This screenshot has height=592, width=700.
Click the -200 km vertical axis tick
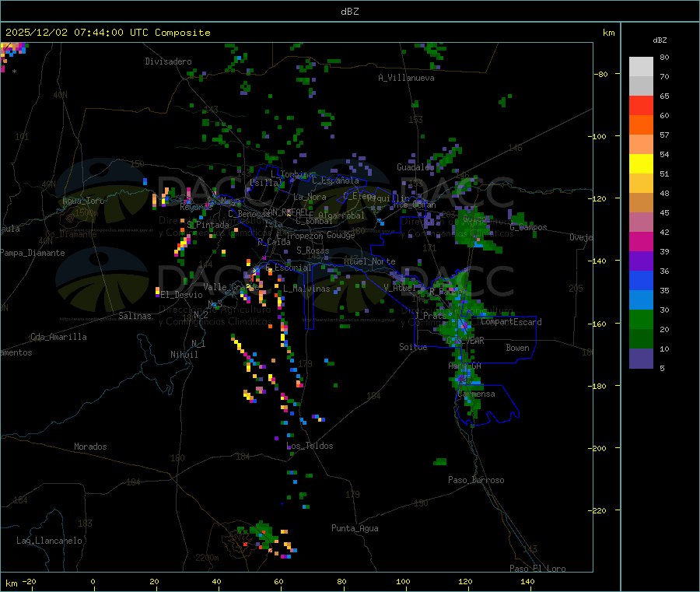(x=597, y=448)
